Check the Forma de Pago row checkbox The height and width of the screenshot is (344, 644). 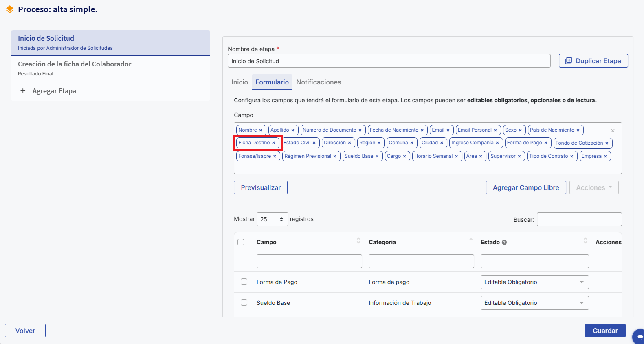244,282
